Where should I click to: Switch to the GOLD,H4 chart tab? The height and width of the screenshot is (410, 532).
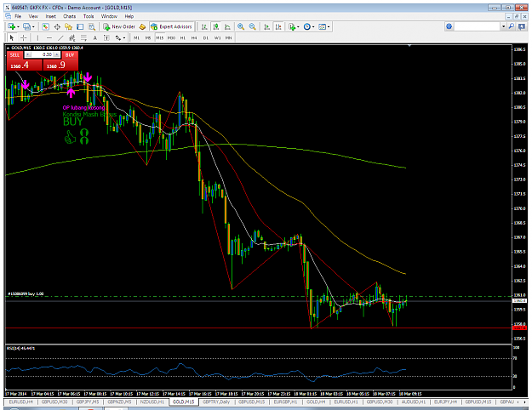316,401
